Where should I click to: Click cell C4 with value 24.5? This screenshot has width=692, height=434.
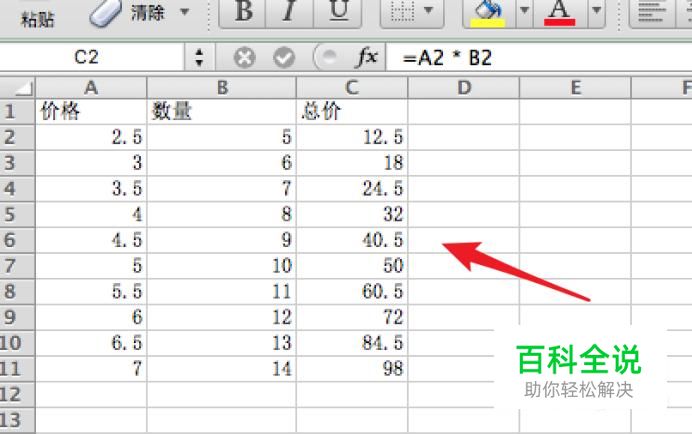click(x=352, y=189)
